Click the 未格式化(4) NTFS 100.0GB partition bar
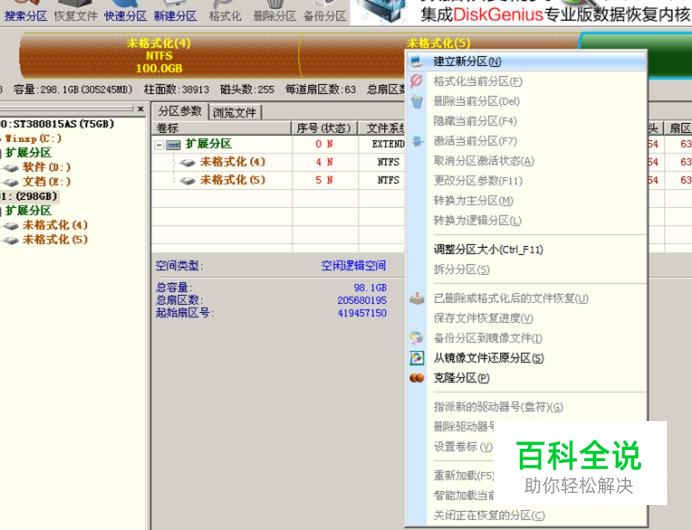This screenshot has width=692, height=530. [159, 56]
